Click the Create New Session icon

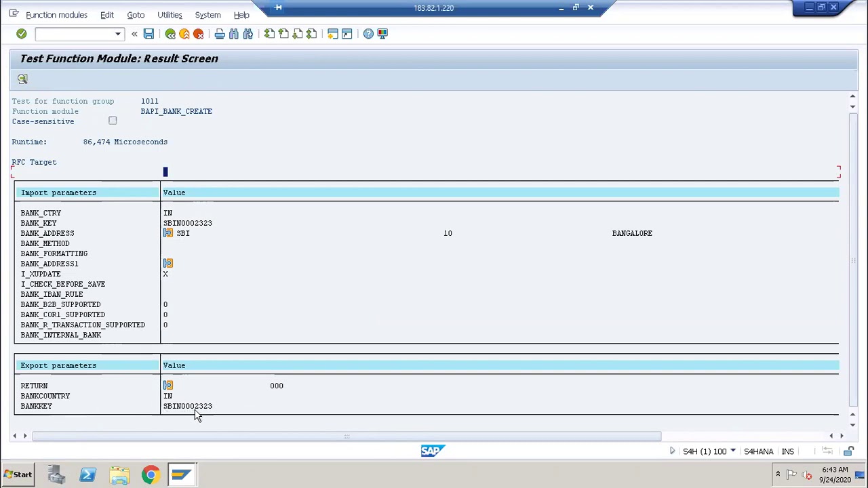click(x=333, y=34)
